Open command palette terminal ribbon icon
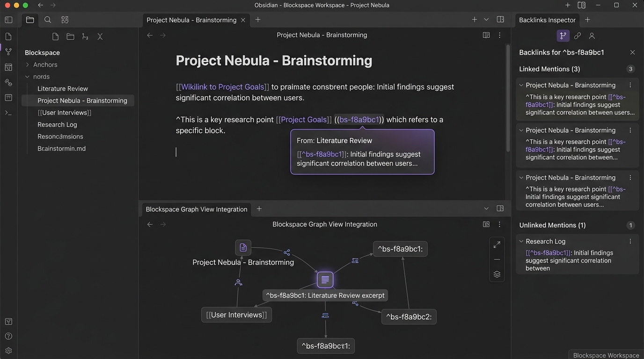The width and height of the screenshot is (644, 359). [8, 113]
